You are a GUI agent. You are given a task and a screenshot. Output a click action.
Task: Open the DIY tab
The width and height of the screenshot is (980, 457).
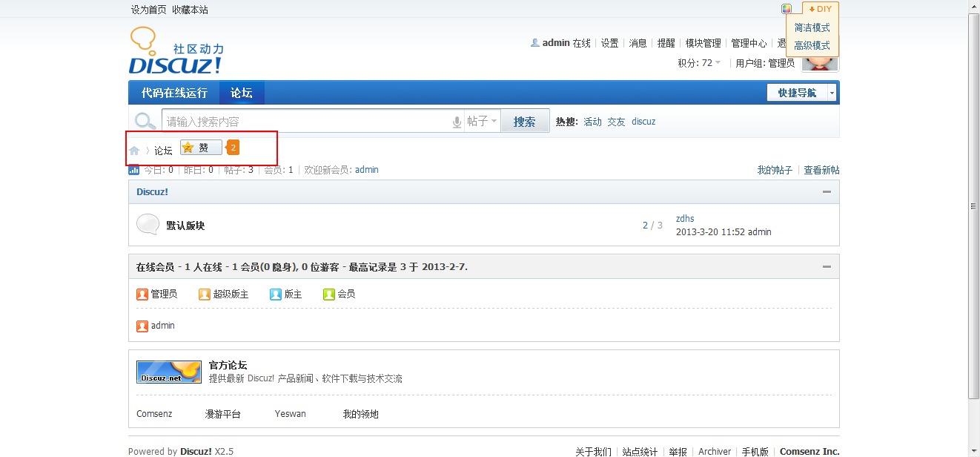point(821,9)
